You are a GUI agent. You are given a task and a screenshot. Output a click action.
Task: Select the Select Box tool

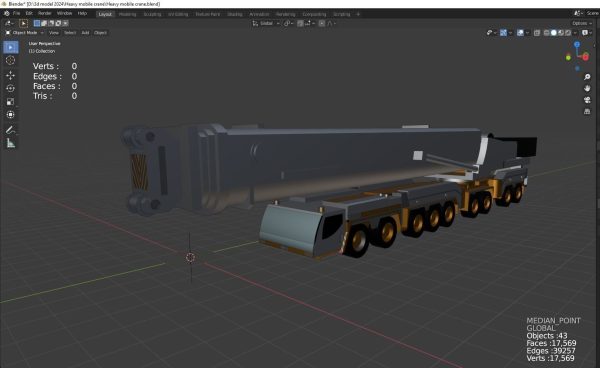[x=11, y=47]
